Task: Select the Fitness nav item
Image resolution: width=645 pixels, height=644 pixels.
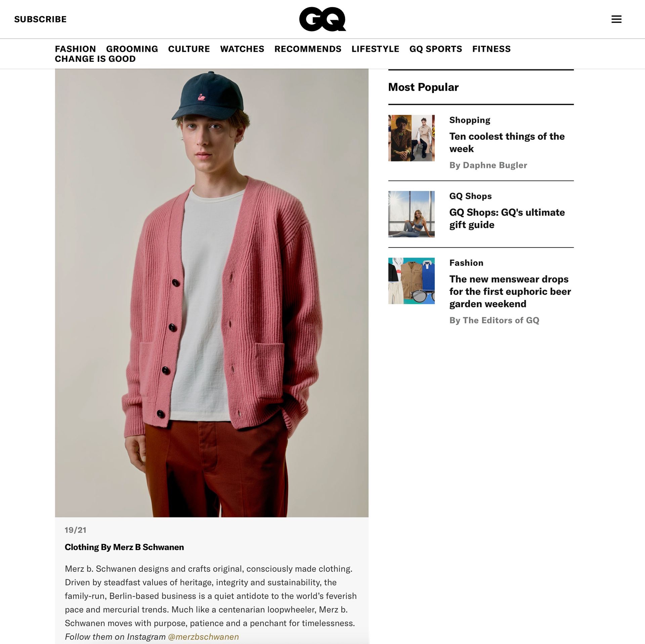Action: coord(491,49)
